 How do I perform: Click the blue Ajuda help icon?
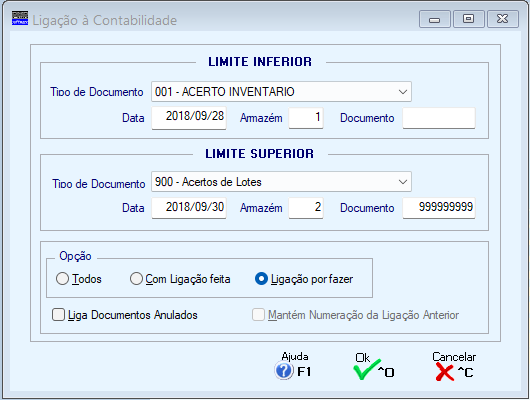pyautogui.click(x=284, y=371)
